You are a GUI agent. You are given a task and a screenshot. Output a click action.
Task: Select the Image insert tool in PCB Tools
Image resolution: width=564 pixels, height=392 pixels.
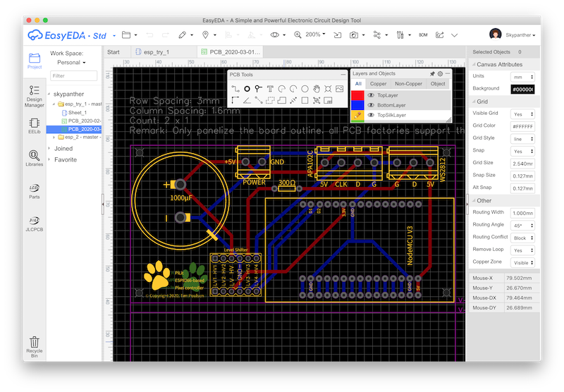[x=339, y=88]
